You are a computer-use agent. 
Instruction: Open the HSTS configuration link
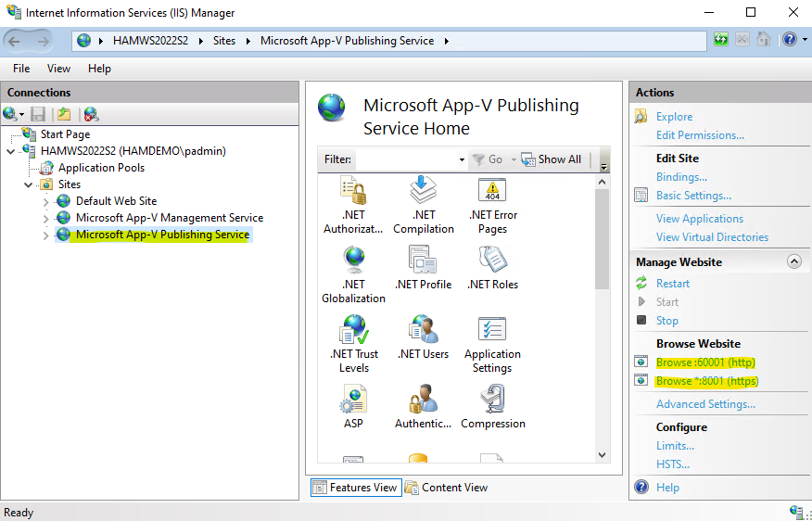click(673, 464)
